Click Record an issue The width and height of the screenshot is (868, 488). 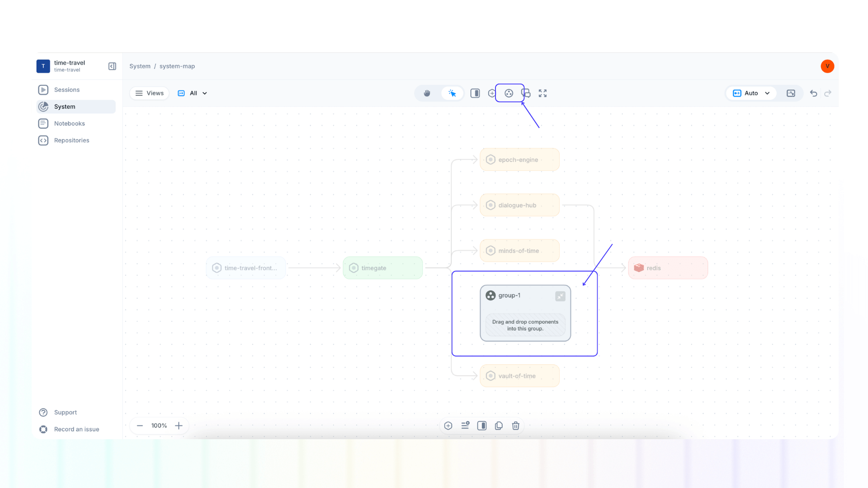[x=76, y=429]
